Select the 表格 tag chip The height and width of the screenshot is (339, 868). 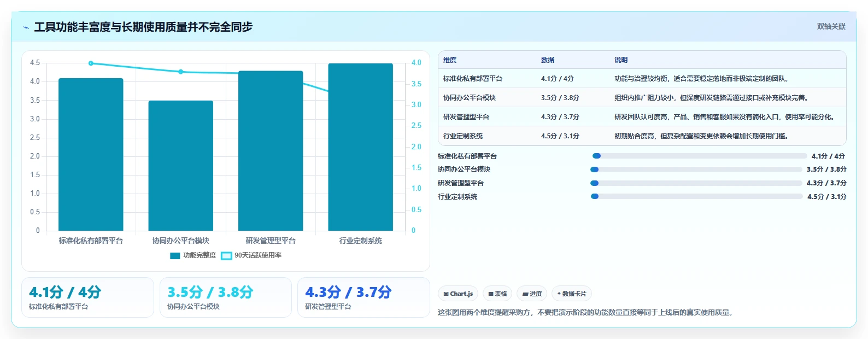[x=497, y=294]
